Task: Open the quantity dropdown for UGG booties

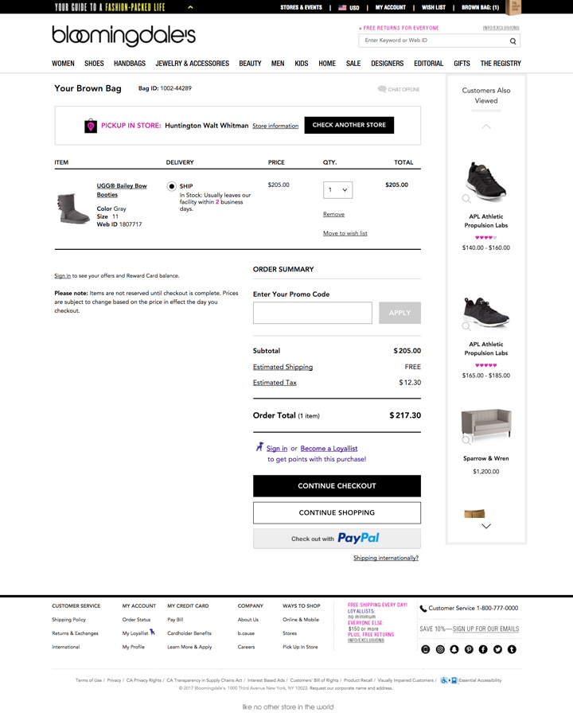Action: tap(337, 190)
